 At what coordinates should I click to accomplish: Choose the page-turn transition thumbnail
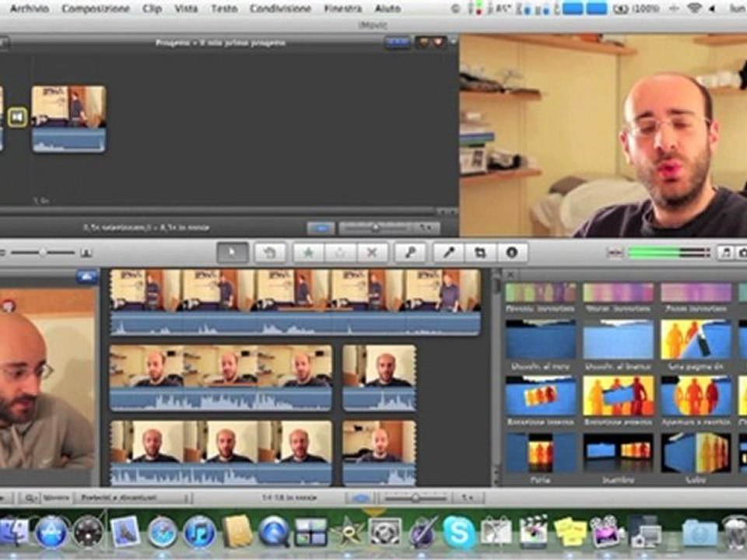pyautogui.click(x=696, y=339)
